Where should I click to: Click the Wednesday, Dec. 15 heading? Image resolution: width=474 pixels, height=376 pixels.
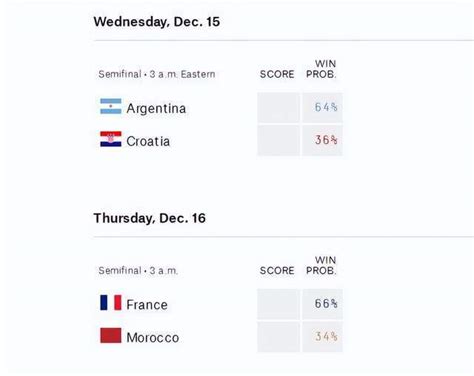point(157,22)
